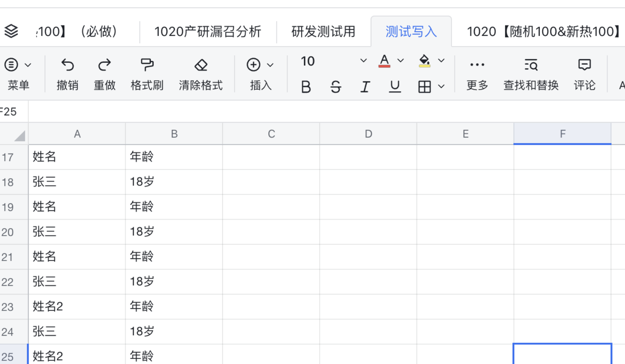
Task: Expand the border style options dropdown
Action: click(442, 86)
